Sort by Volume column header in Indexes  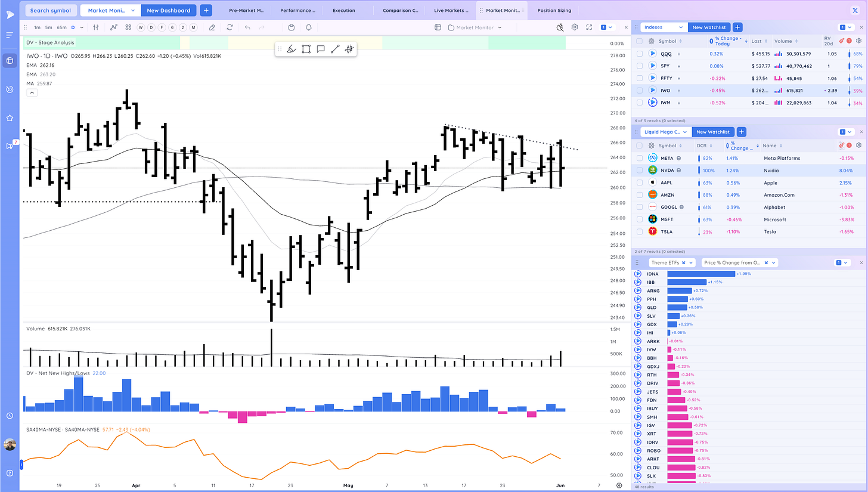tap(783, 41)
